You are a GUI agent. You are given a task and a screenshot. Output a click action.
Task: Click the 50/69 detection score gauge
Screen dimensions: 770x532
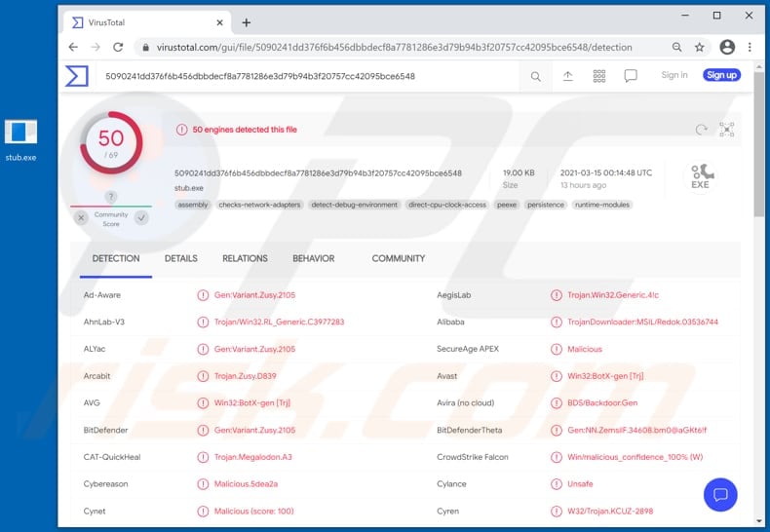tap(111, 143)
